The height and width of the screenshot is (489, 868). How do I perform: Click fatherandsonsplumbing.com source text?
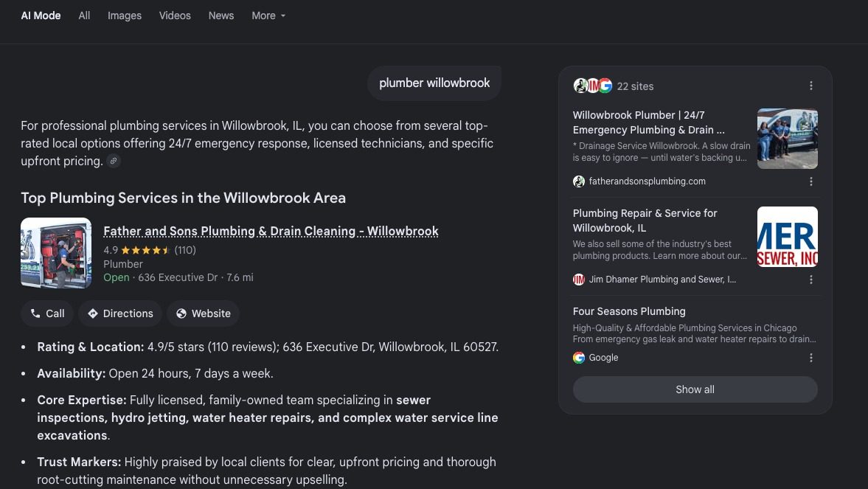tap(647, 181)
